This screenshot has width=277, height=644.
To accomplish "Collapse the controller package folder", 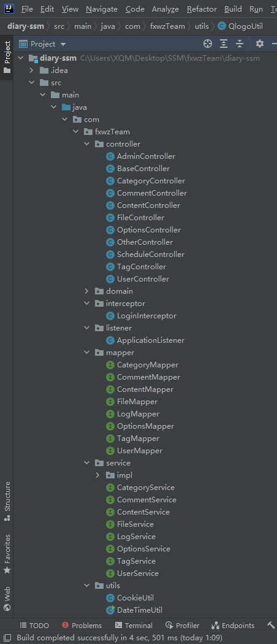I will click(x=86, y=144).
